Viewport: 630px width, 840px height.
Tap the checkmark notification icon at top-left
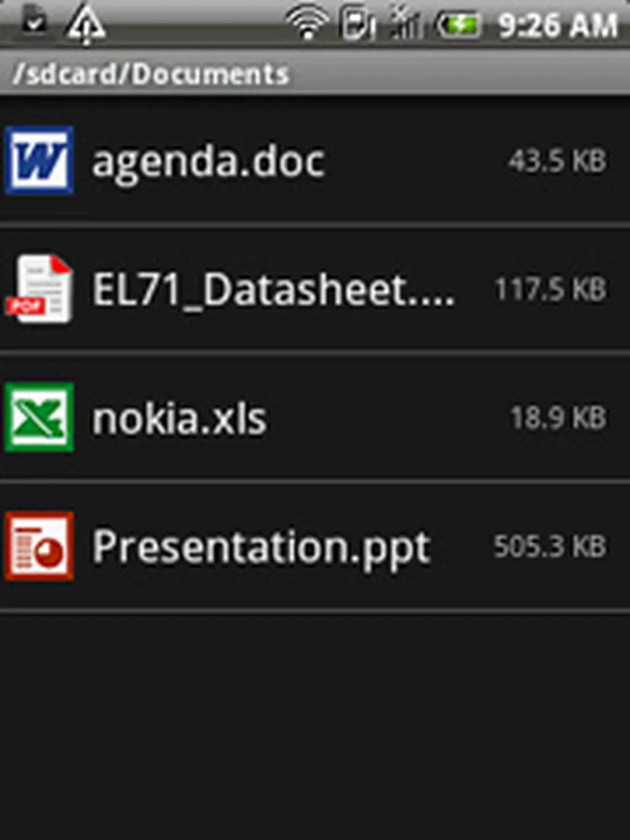click(34, 22)
